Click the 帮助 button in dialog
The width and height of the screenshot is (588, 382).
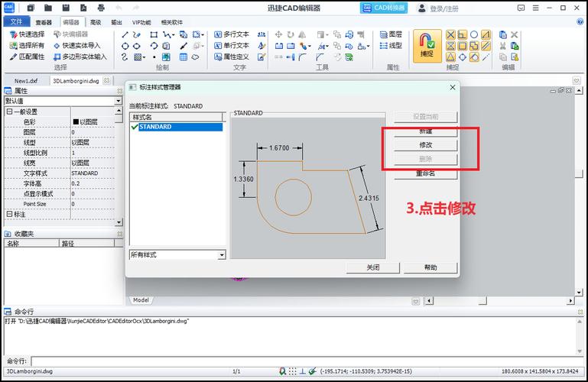pyautogui.click(x=430, y=267)
